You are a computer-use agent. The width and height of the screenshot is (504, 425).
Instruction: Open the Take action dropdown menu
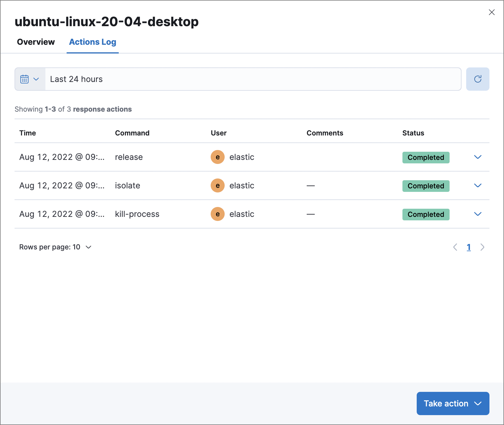tap(478, 403)
